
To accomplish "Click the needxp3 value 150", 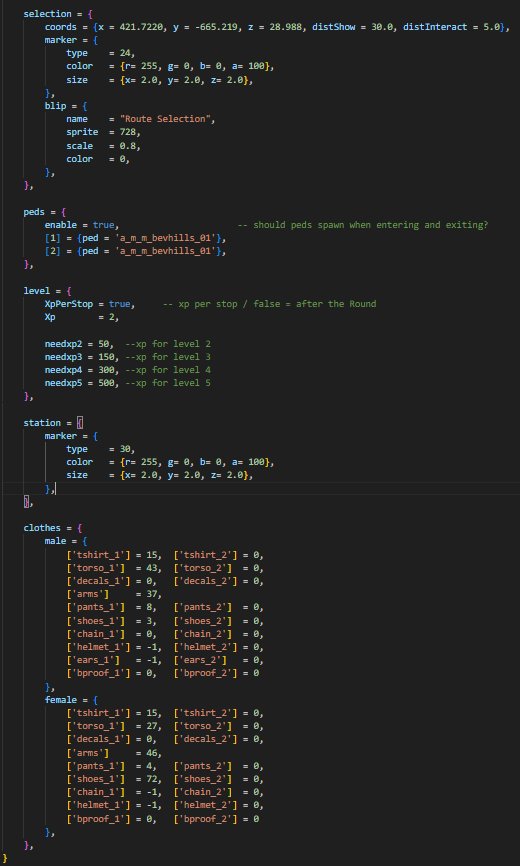I will click(106, 357).
